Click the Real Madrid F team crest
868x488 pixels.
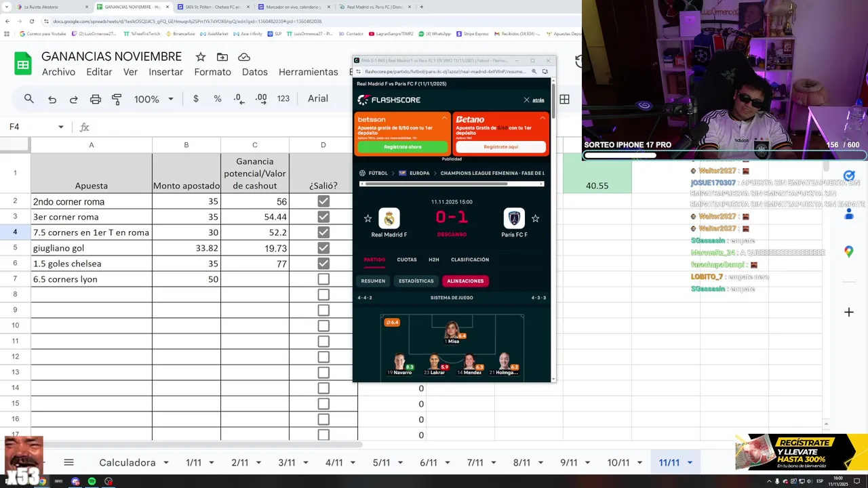point(389,218)
